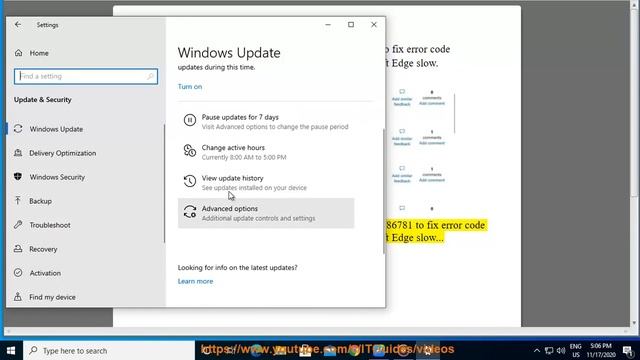This screenshot has height=360, width=640.
Task: Focus the Find a setting search field
Action: point(86,76)
